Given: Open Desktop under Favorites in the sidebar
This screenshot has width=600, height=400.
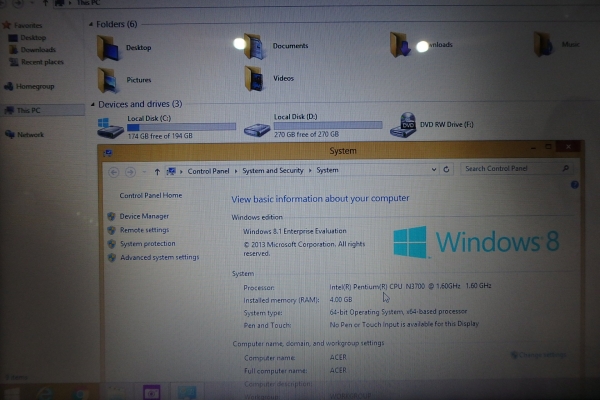Looking at the screenshot, I should (x=33, y=38).
